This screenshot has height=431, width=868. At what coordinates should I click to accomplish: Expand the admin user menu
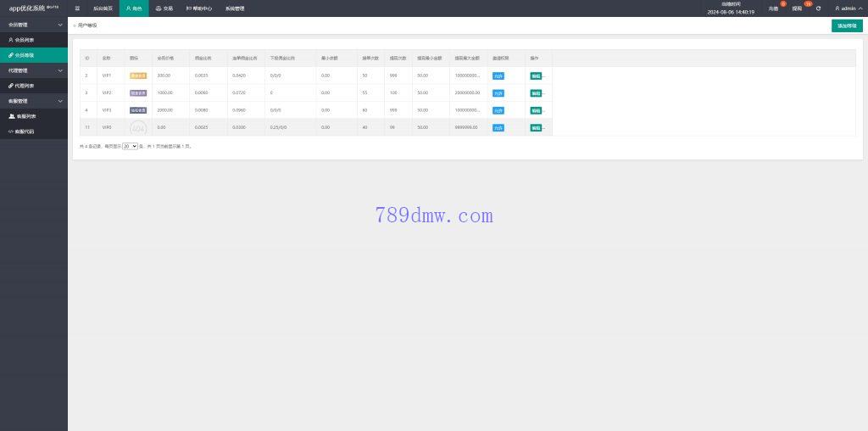845,8
